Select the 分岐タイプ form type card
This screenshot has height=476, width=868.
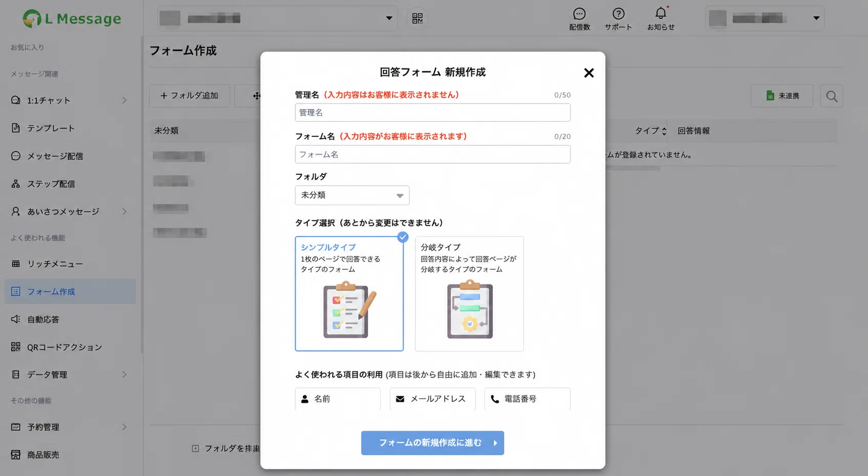(469, 293)
